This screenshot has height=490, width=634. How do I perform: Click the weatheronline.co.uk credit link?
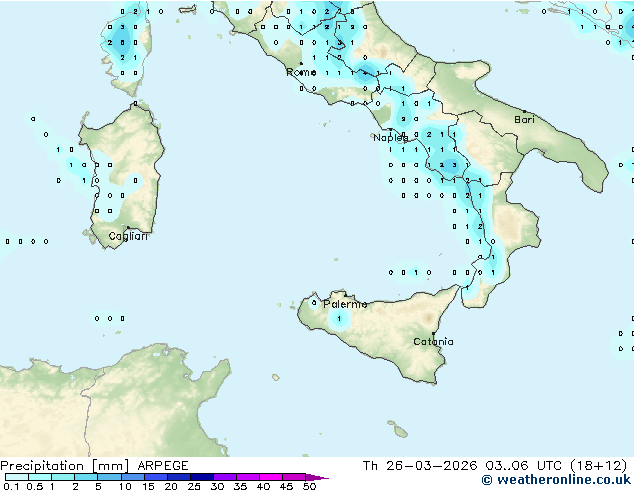556,480
